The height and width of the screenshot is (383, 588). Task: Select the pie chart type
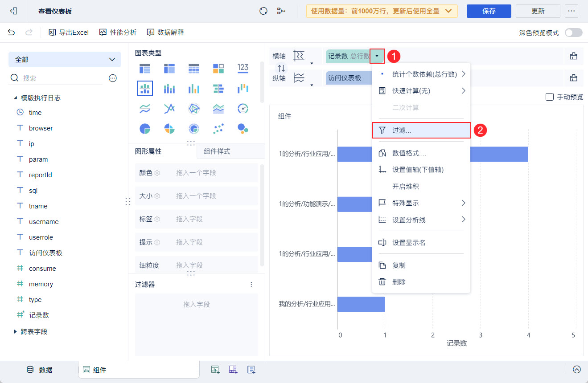pos(145,129)
